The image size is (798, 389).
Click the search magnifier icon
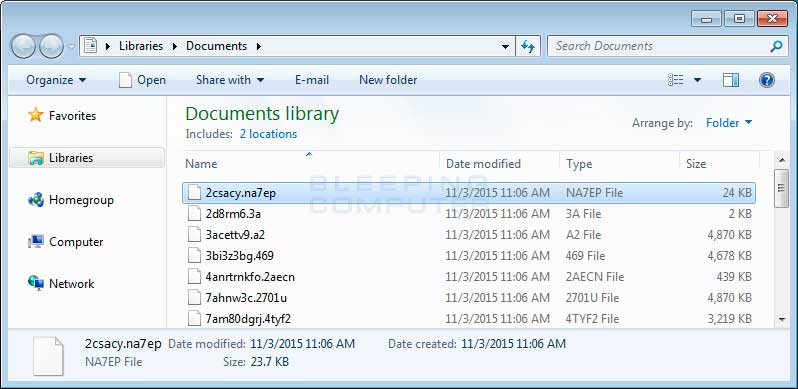[776, 46]
